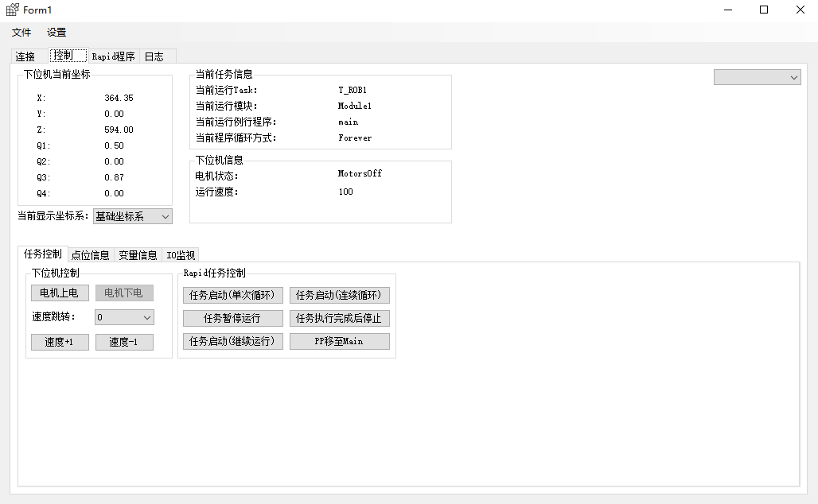This screenshot has width=818, height=504.
Task: Pause the task with 任务暂停运行
Action: coord(232,317)
